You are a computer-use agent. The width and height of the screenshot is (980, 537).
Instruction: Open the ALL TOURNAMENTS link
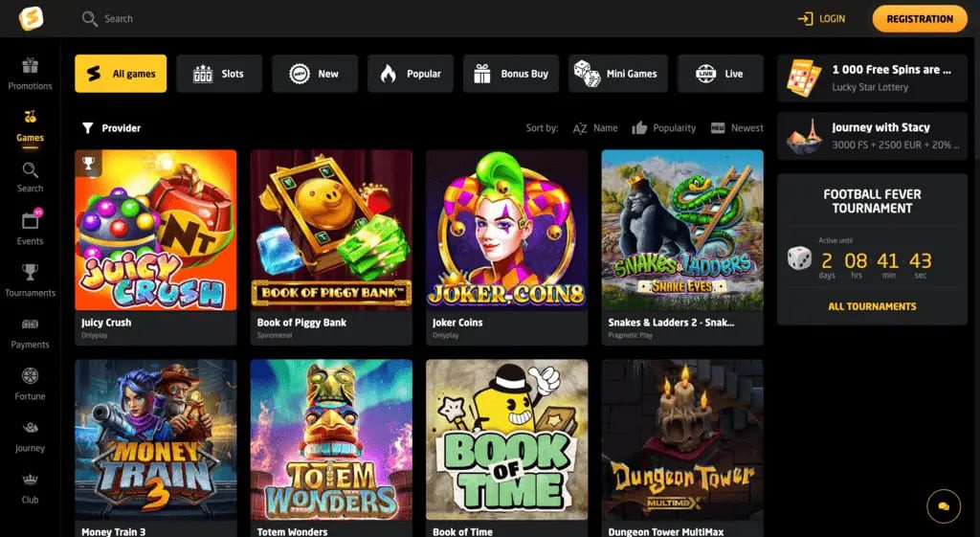point(872,306)
